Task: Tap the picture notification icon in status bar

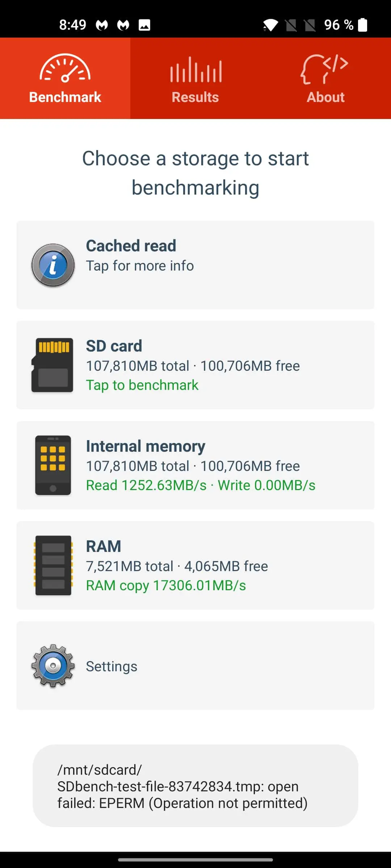Action: (x=144, y=25)
